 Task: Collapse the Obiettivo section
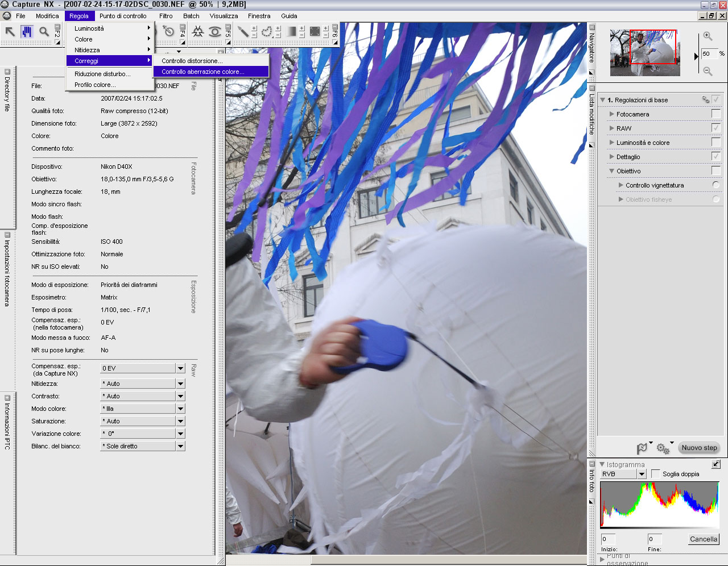coord(612,171)
